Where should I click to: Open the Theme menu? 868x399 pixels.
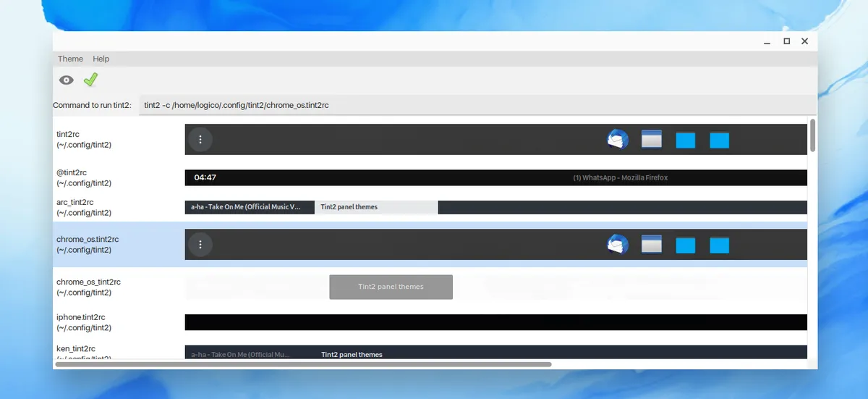70,59
